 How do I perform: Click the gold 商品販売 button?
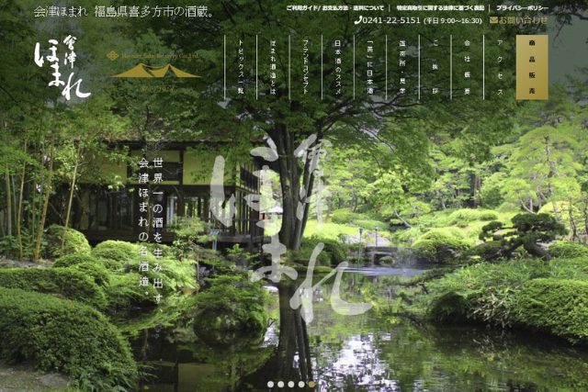(x=532, y=67)
